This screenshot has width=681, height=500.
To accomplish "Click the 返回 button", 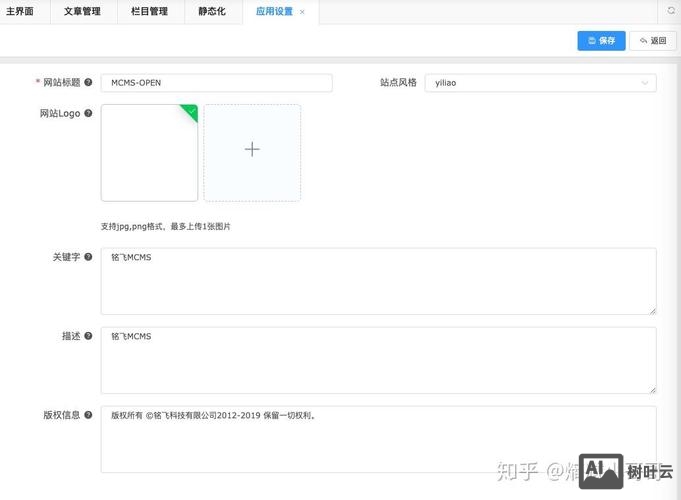I will (653, 41).
